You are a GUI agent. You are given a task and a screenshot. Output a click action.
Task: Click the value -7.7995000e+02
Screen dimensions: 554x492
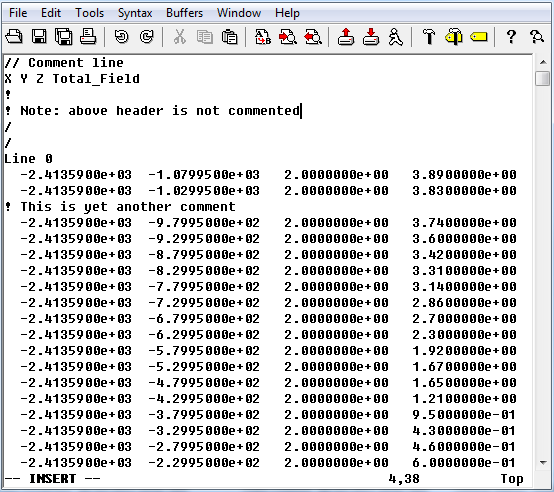pyautogui.click(x=204, y=286)
